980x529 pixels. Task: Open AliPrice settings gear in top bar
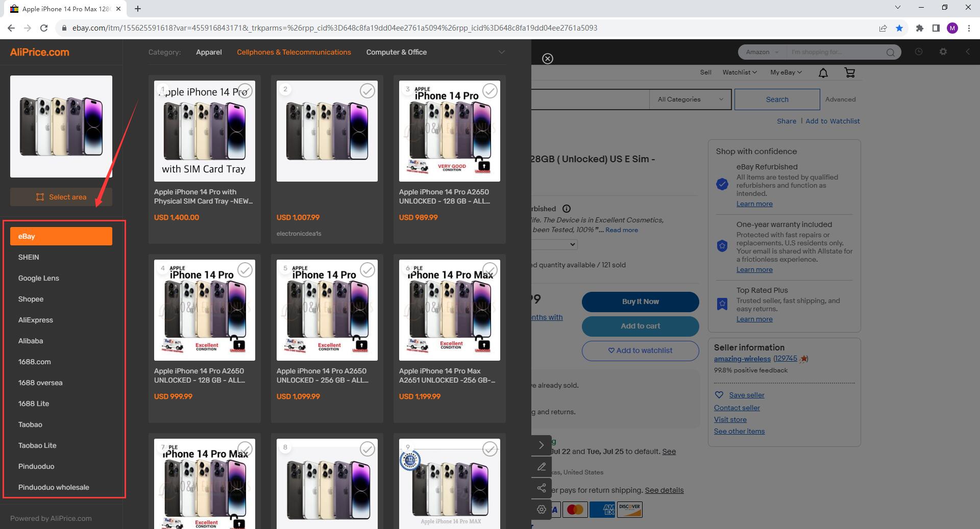pyautogui.click(x=943, y=52)
